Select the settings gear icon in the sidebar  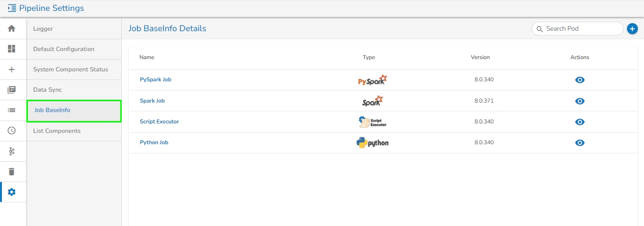click(x=12, y=192)
